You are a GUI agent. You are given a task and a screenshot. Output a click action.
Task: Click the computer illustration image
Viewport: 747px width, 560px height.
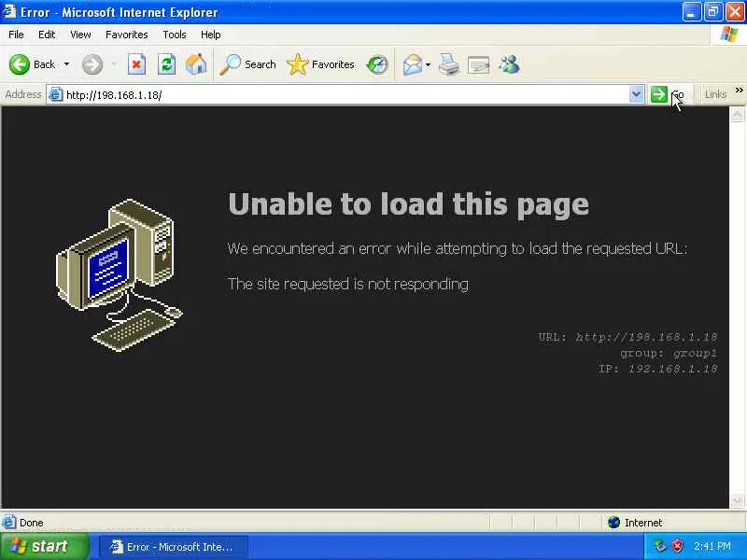119,275
